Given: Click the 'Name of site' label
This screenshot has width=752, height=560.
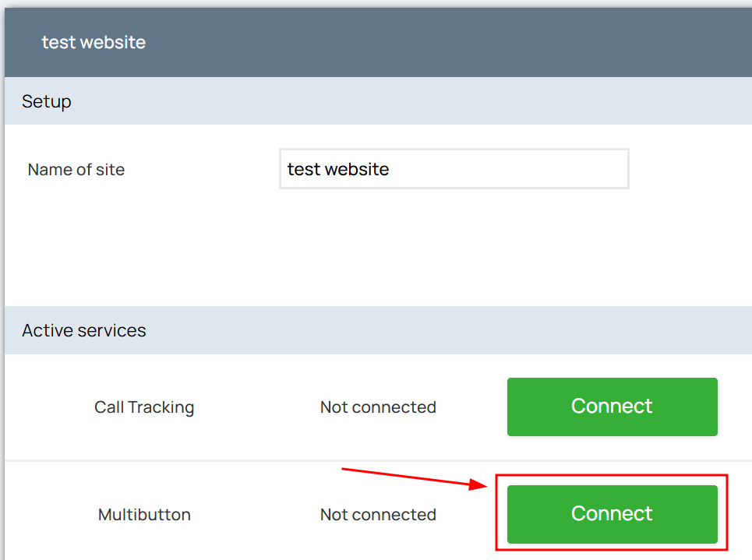Looking at the screenshot, I should 76,170.
